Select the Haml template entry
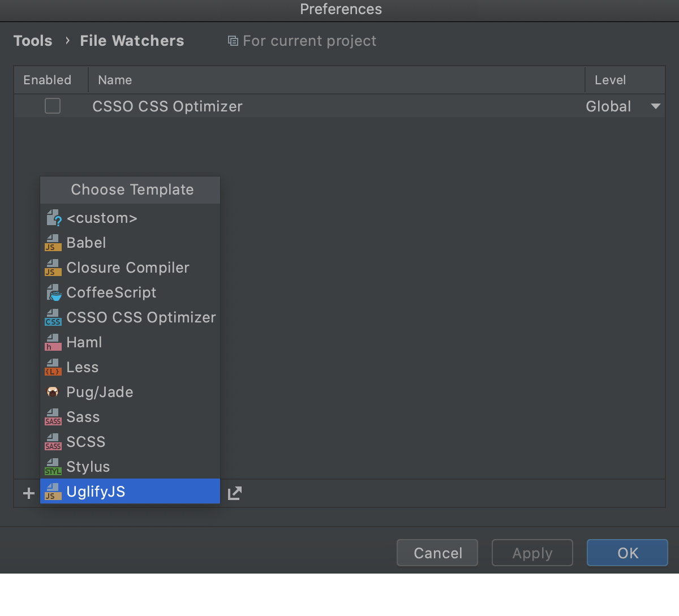This screenshot has height=616, width=679. (84, 342)
